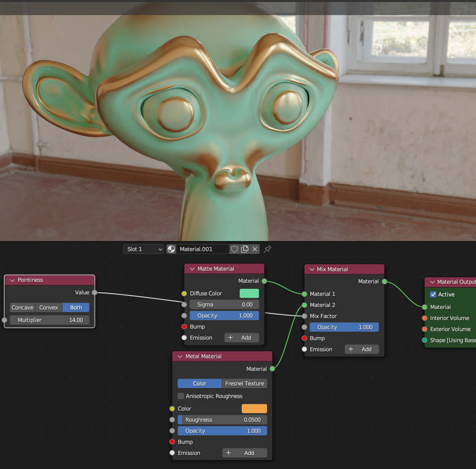
Task: Duplicate material with the copy icon
Action: click(x=245, y=249)
